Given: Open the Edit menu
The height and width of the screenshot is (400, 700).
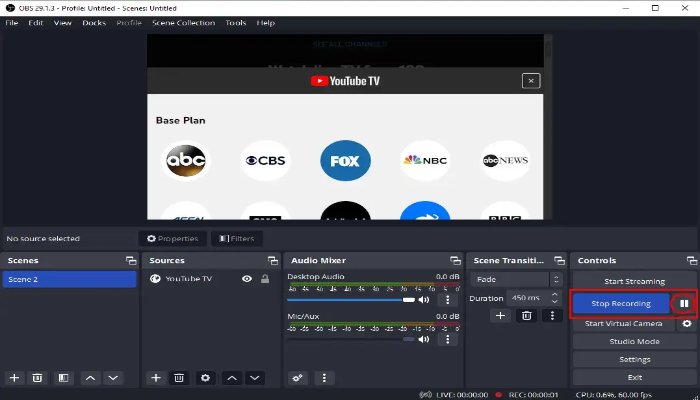Looking at the screenshot, I should (36, 23).
